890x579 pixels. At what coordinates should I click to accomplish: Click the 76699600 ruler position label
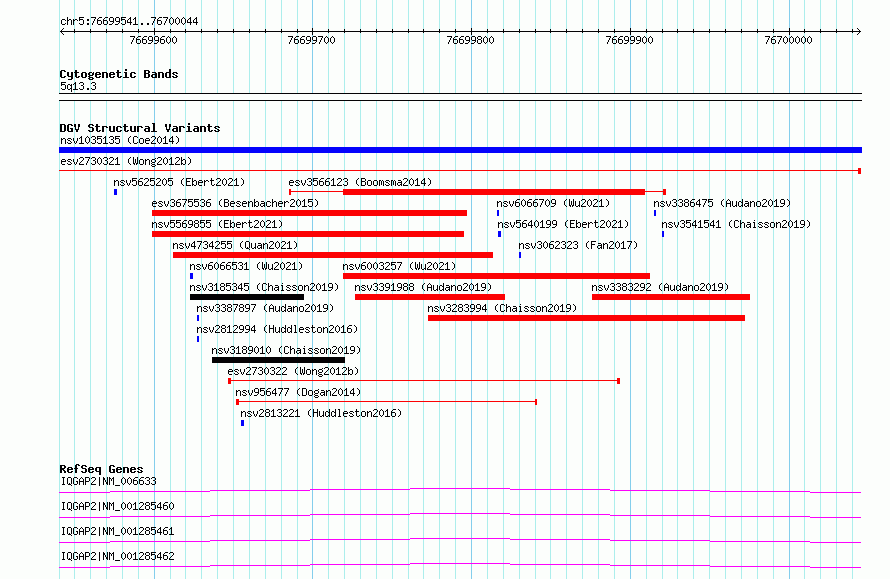153,40
